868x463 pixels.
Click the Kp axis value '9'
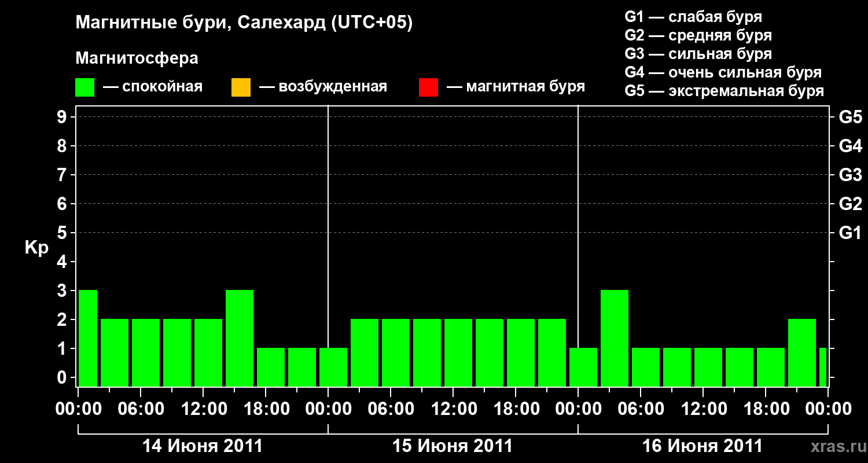click(63, 117)
